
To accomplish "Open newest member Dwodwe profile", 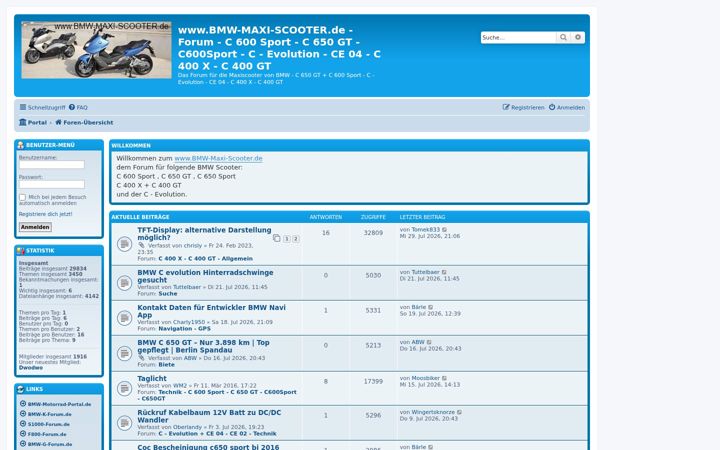I will (x=31, y=368).
